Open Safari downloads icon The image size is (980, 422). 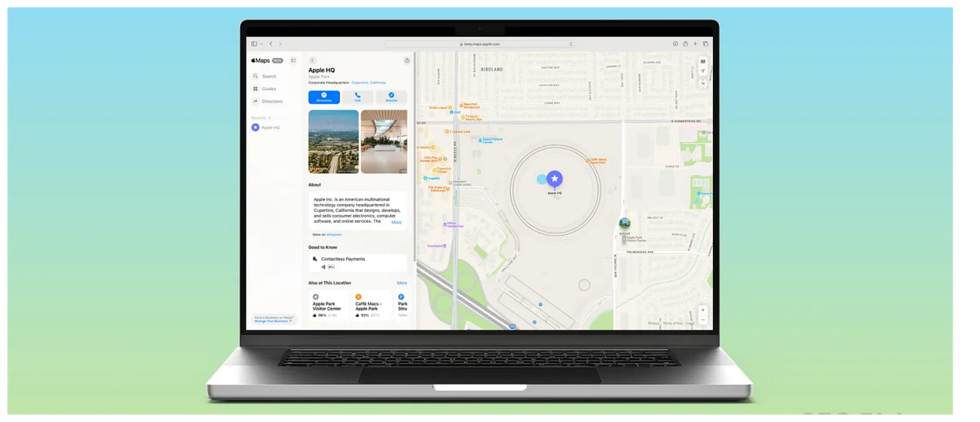click(675, 44)
